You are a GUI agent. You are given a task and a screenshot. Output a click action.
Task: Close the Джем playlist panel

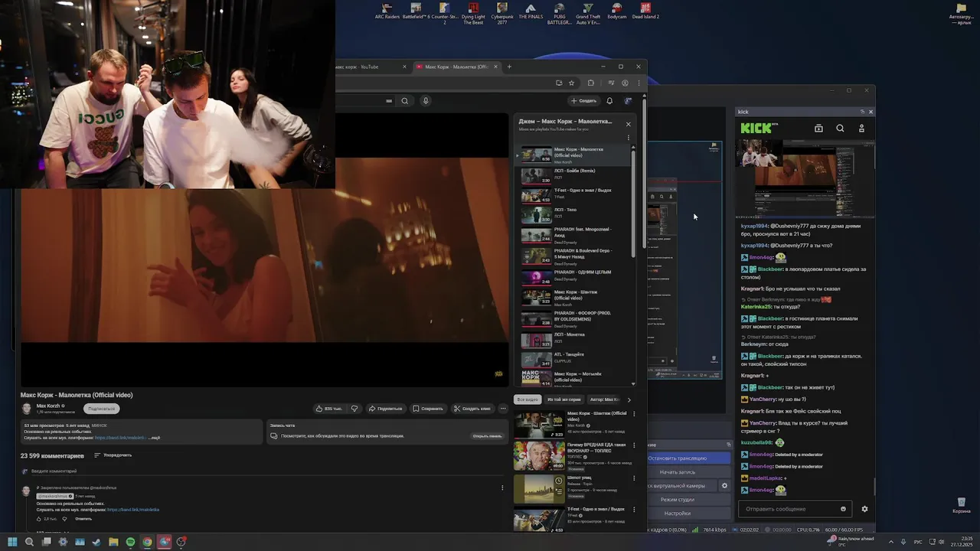(629, 124)
